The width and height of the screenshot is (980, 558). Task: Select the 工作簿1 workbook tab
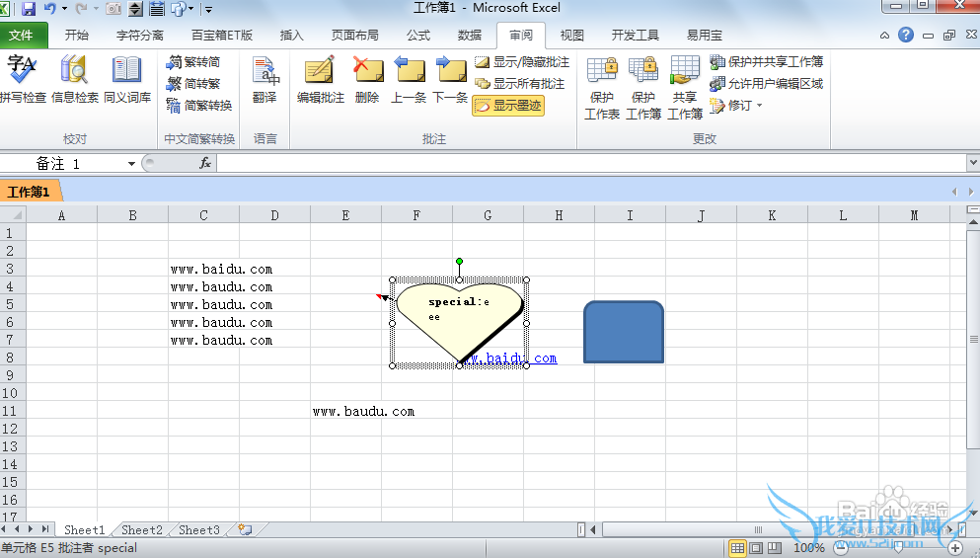point(30,192)
